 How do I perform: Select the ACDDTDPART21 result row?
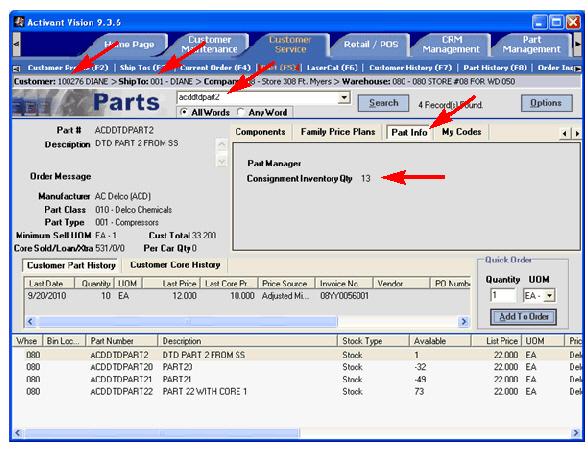[296, 379]
